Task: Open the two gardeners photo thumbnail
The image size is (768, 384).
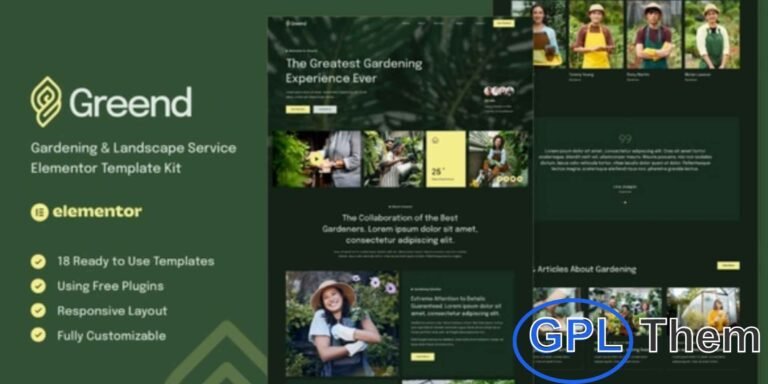Action: click(x=393, y=159)
